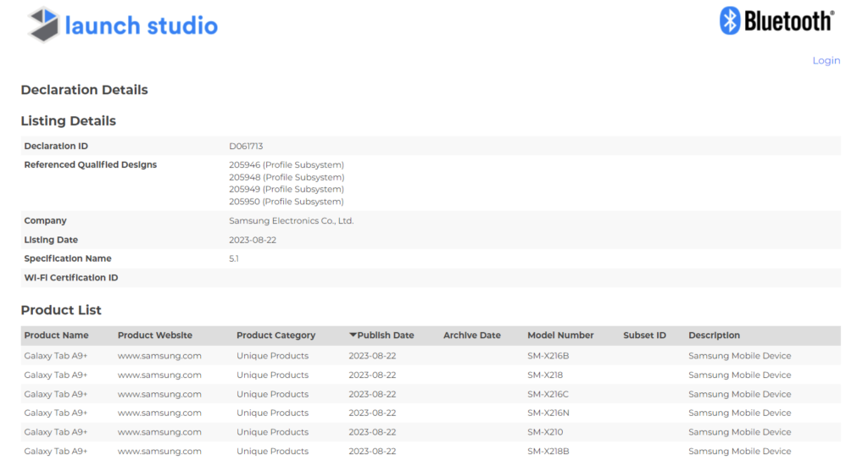
Task: Select the SM-X218 model number cell
Action: (544, 374)
